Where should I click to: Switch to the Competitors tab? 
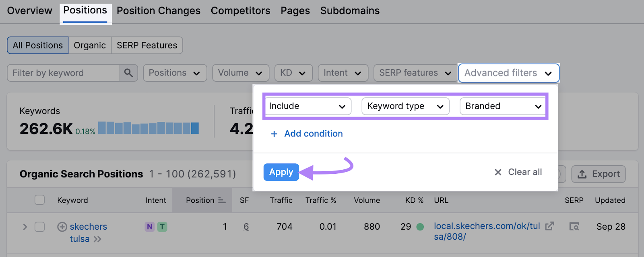pos(240,11)
